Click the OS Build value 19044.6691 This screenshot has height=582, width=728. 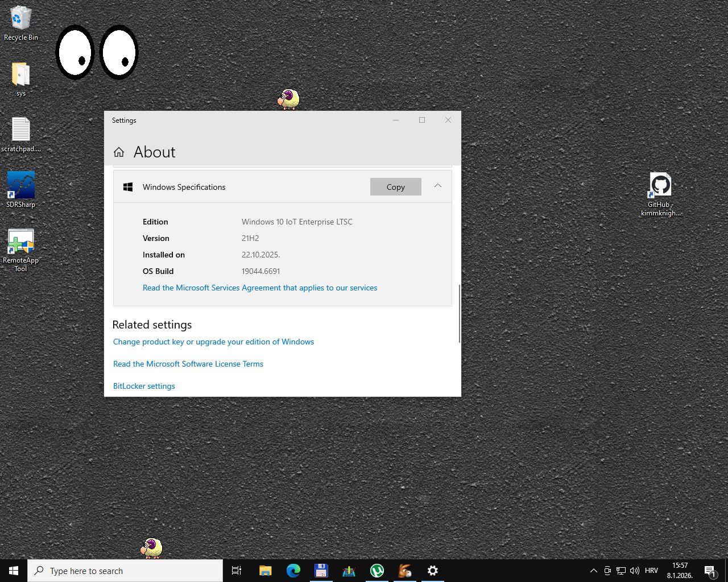[x=261, y=271]
